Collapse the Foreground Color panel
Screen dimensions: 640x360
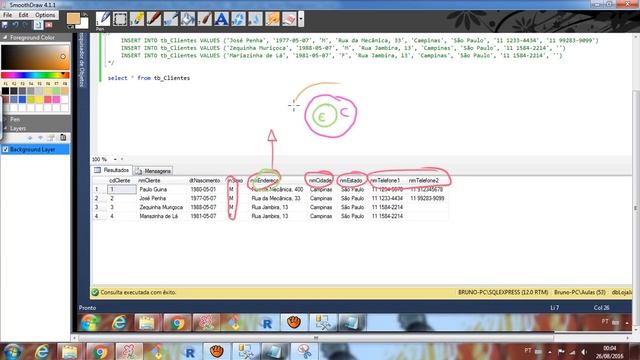[x=5, y=38]
